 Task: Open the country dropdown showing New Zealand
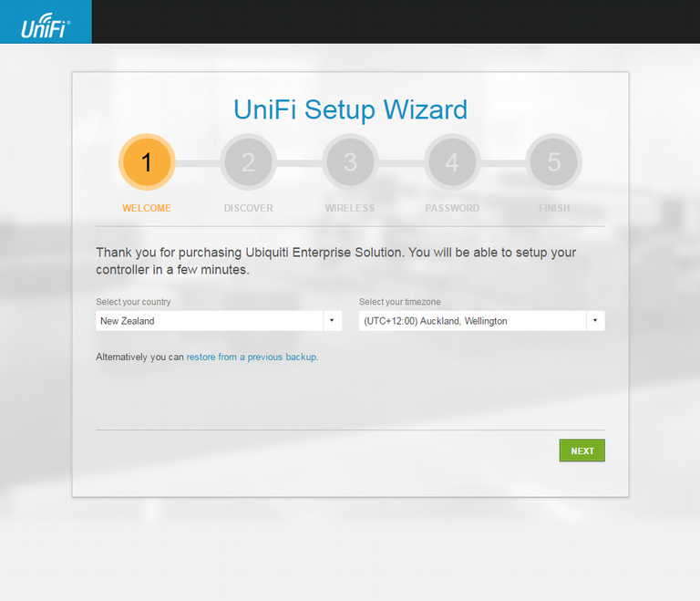click(219, 321)
